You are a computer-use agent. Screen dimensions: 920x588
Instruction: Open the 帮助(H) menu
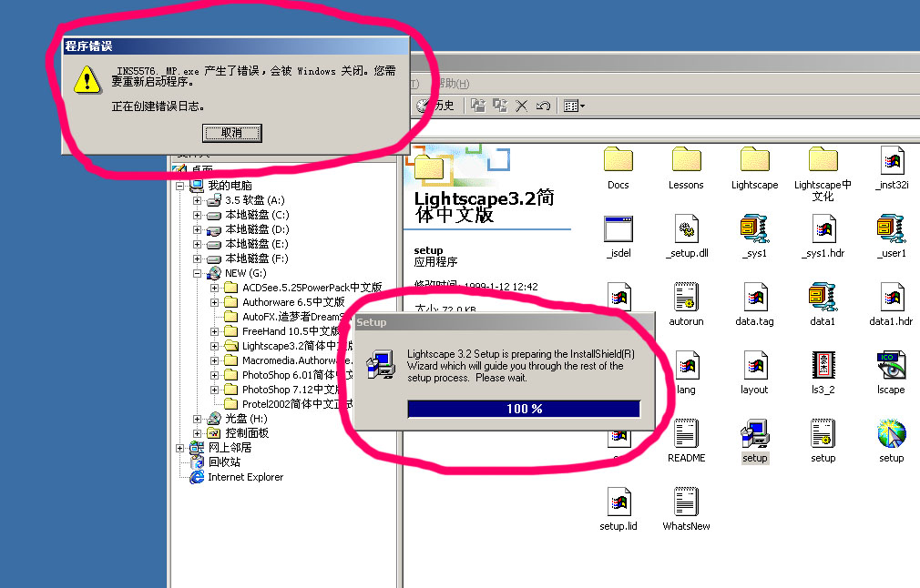(454, 84)
